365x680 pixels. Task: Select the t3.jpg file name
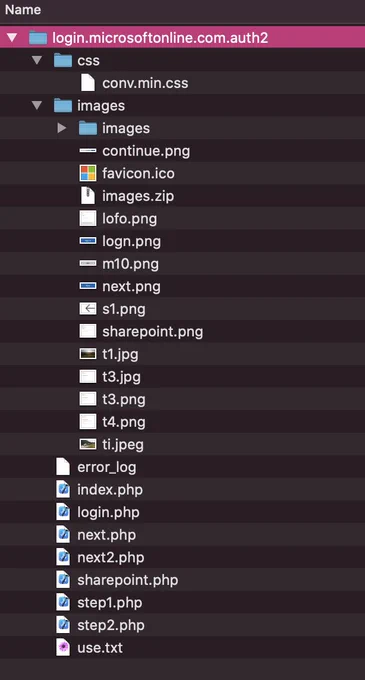[121, 377]
